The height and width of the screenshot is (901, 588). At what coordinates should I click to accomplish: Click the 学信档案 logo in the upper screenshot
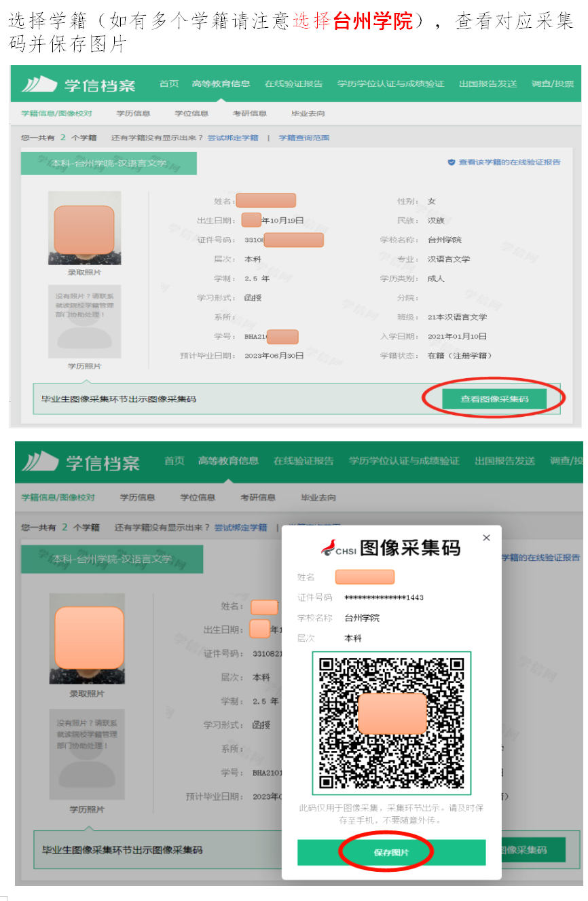78,85
